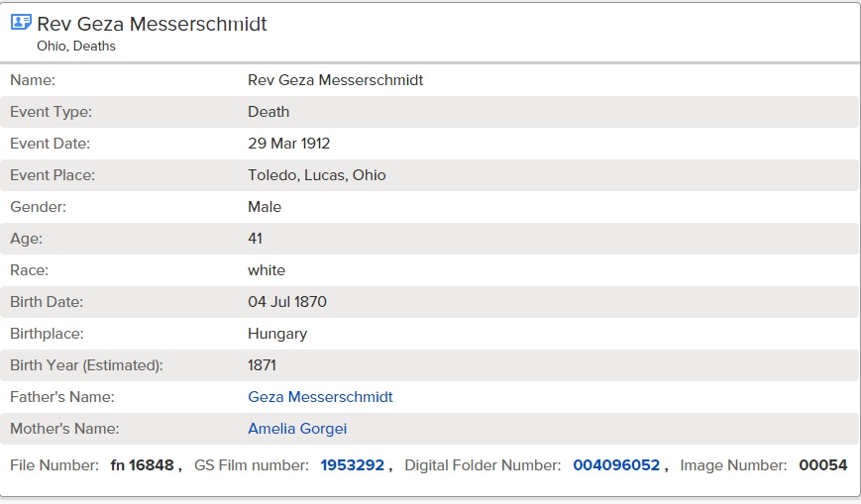Open Digital Folder Number 004096052 link

tap(616, 465)
